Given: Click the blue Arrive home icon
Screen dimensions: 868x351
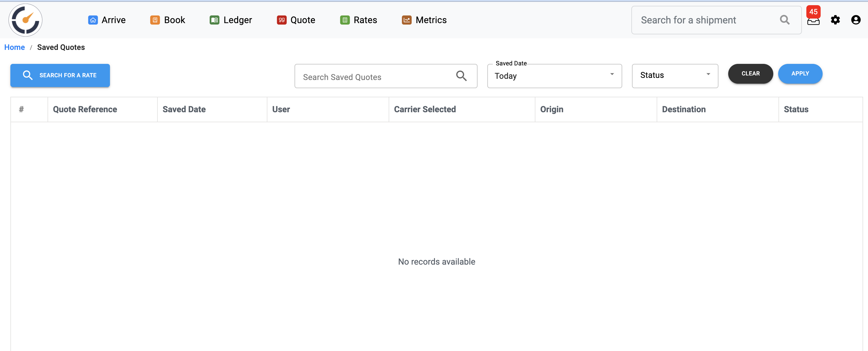Looking at the screenshot, I should pyautogui.click(x=93, y=20).
